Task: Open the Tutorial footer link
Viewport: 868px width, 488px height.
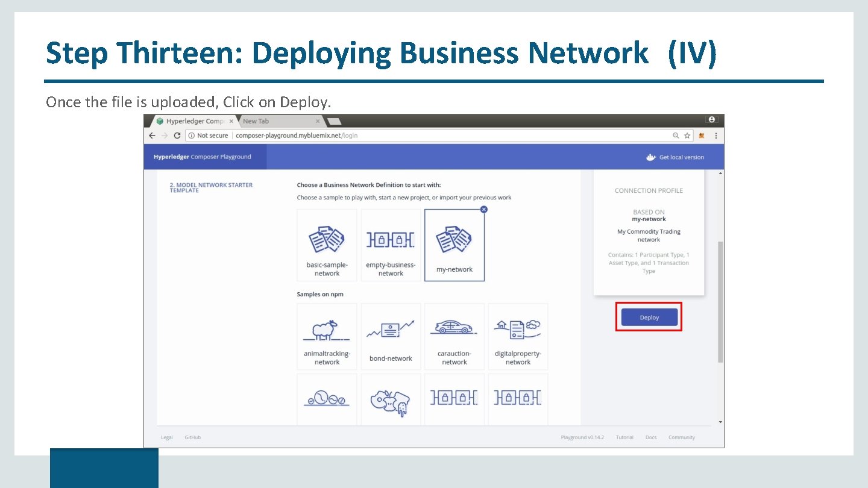Action: tap(624, 437)
